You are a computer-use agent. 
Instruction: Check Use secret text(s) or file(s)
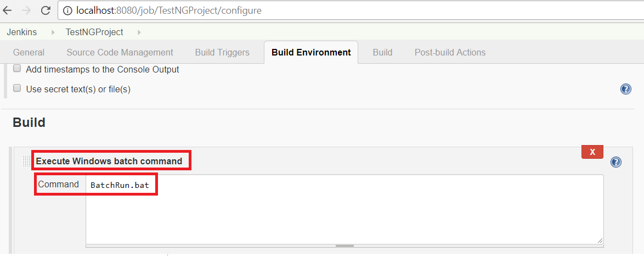pos(17,88)
